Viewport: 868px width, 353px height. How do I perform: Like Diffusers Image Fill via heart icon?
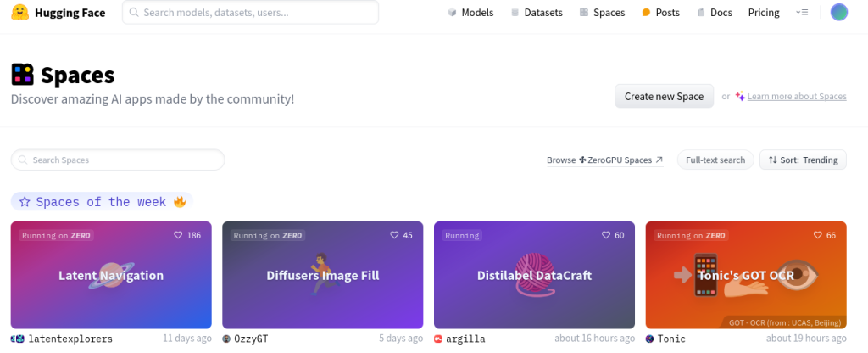click(394, 235)
